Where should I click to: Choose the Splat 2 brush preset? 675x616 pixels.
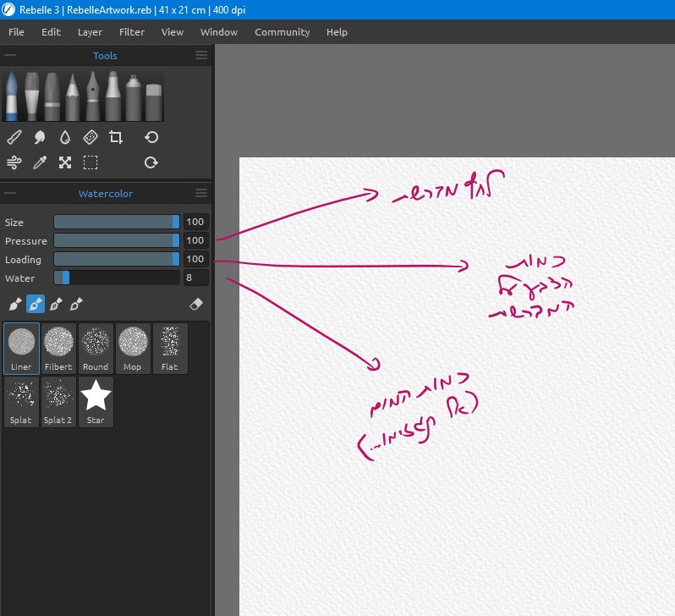click(58, 402)
